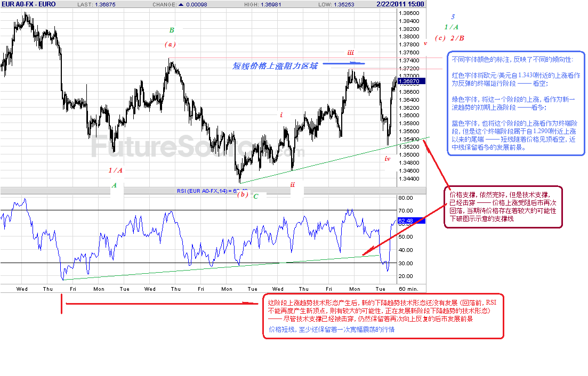Click the 60 min. timeframe label
Image resolution: width=588 pixels, height=376 pixels.
[408, 289]
